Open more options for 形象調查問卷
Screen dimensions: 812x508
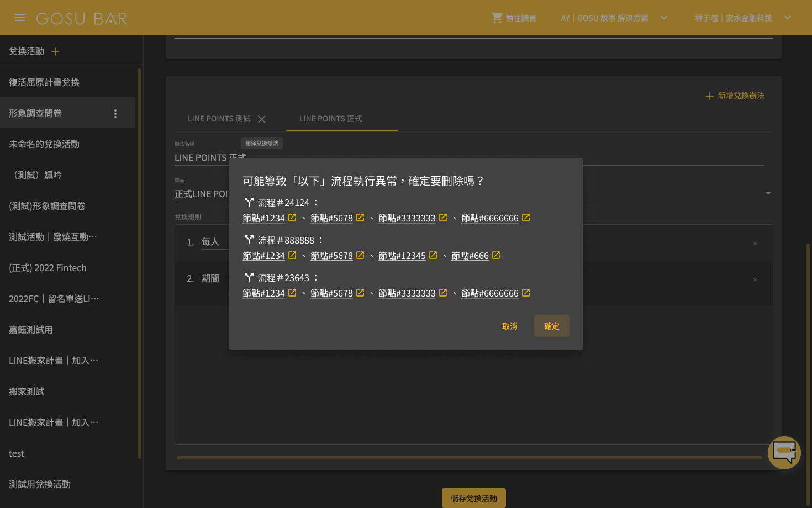click(115, 113)
